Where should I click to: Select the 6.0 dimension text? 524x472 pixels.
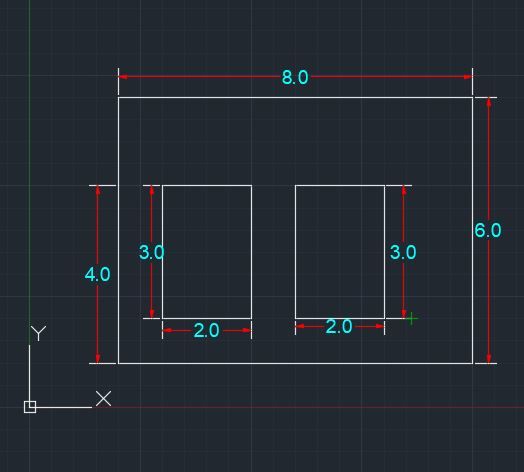tap(488, 230)
